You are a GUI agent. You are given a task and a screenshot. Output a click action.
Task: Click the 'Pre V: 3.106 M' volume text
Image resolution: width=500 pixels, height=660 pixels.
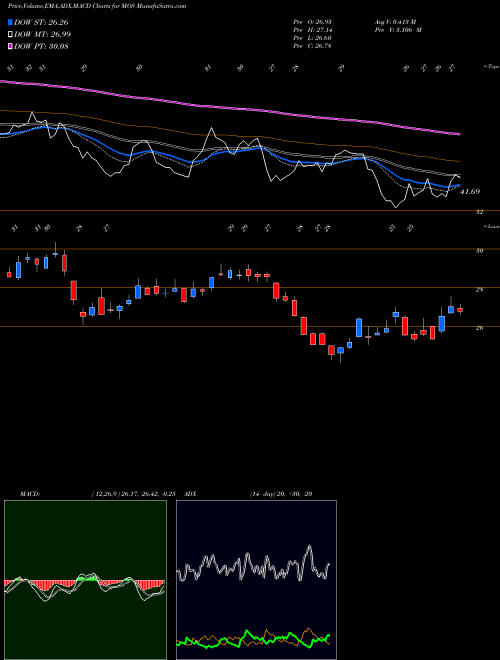coord(398,30)
